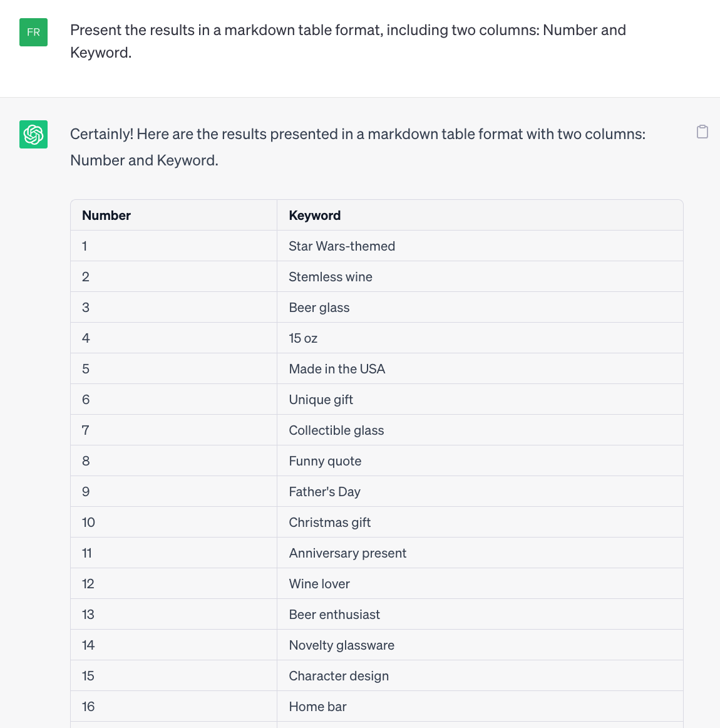Click the "Father's Day" keyword cell
The image size is (720, 728).
pyautogui.click(x=324, y=492)
